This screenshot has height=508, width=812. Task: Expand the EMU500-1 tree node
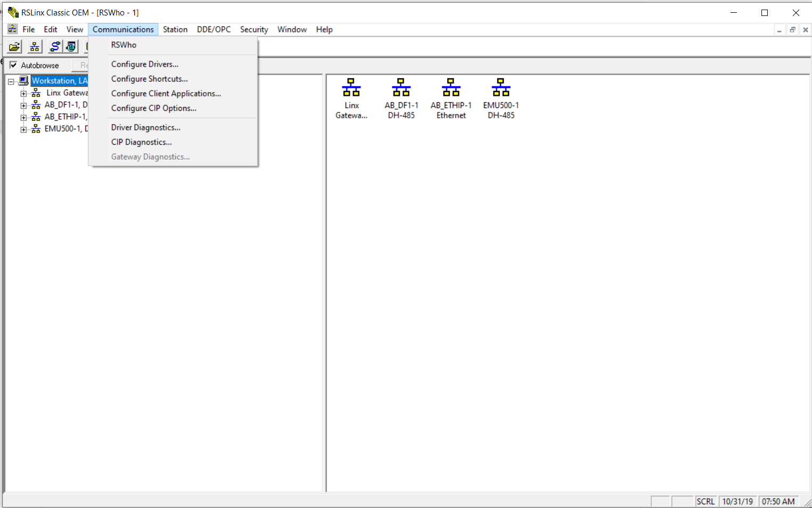23,129
